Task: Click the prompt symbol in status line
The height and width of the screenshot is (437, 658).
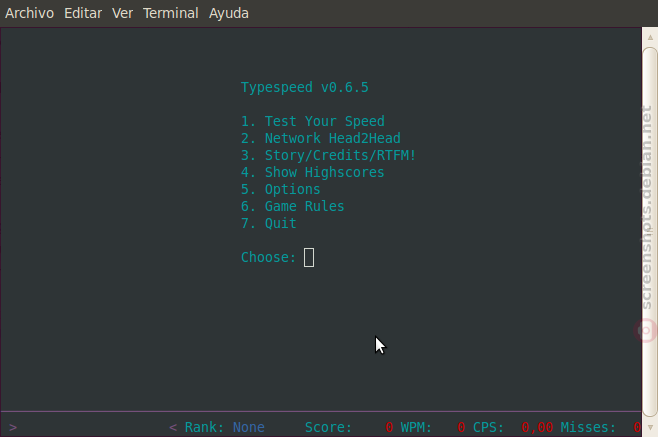Action: (x=13, y=428)
